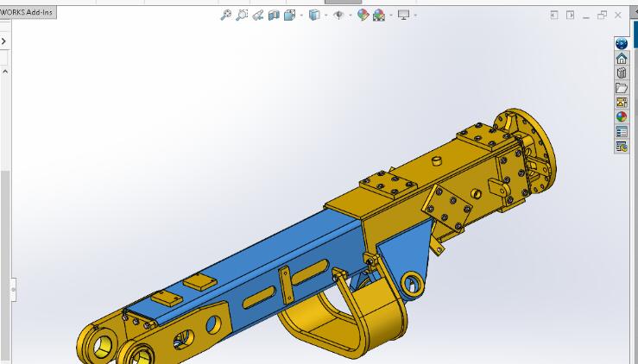Screen dimensions: 638x364
Task: Click the tile-right document window button
Action: (x=570, y=16)
